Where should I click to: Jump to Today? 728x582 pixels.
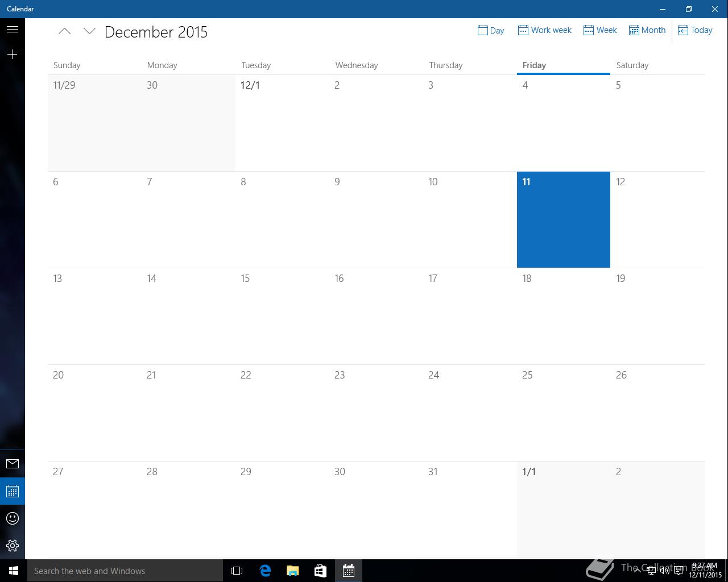tap(695, 30)
